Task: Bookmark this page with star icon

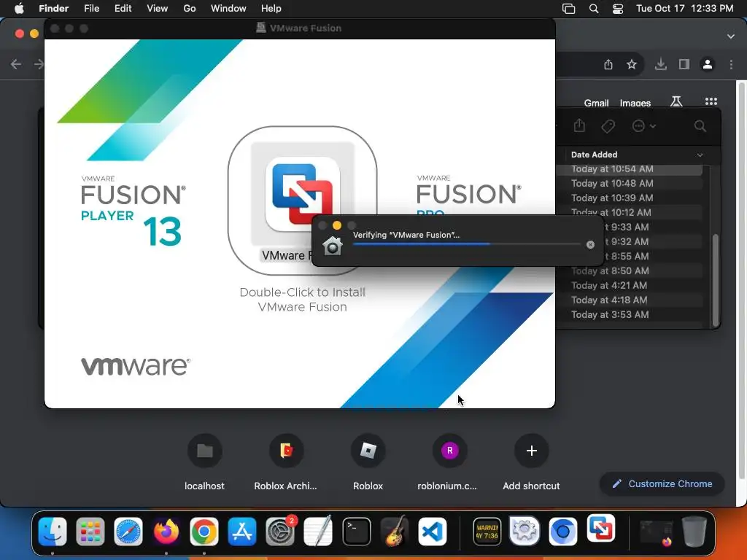Action: tap(632, 64)
